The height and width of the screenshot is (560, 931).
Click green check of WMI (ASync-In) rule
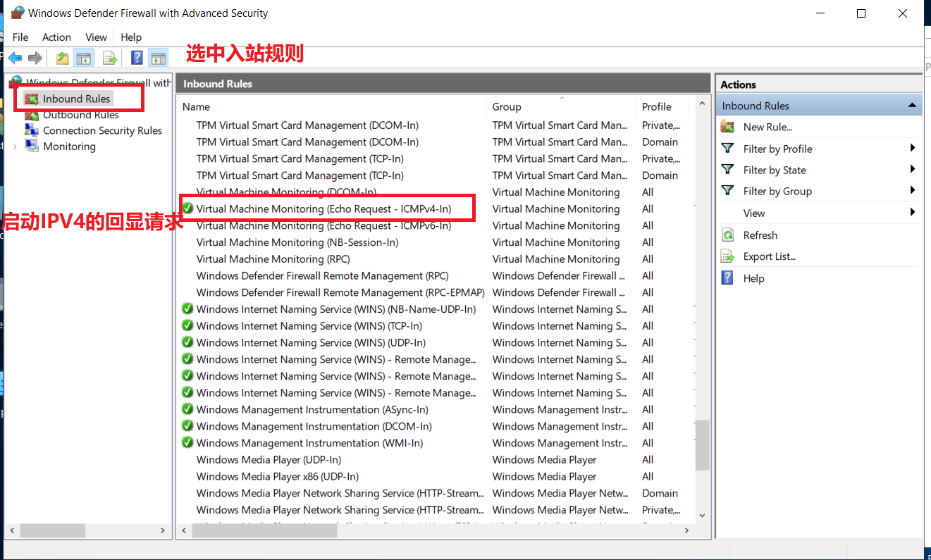click(x=187, y=409)
